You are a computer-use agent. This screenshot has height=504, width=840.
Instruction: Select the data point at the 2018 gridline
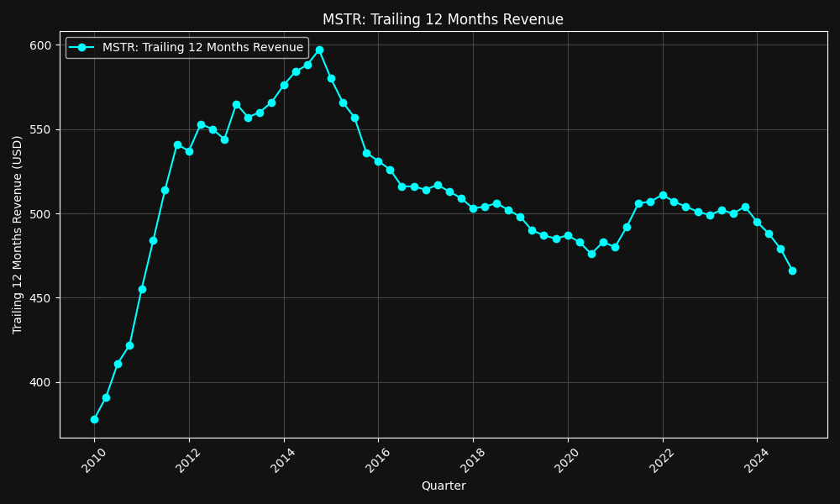[x=473, y=209]
